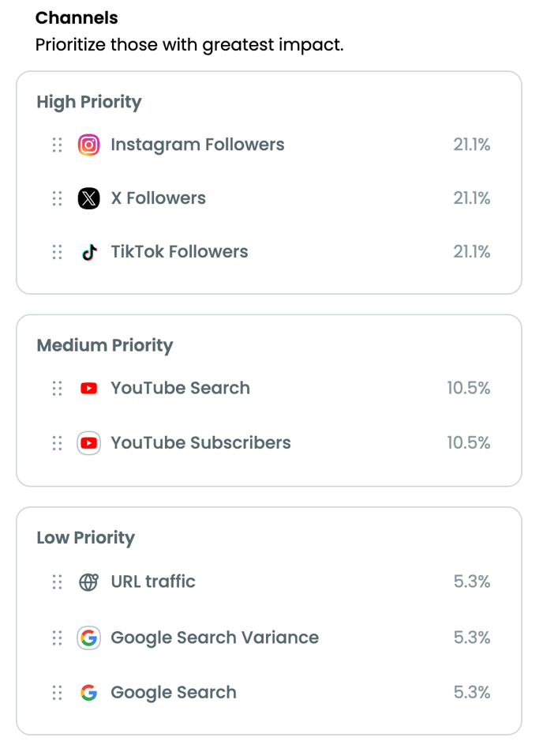Select the TikTok Followers channel label
Image resolution: width=543 pixels, height=756 pixels.
[179, 252]
